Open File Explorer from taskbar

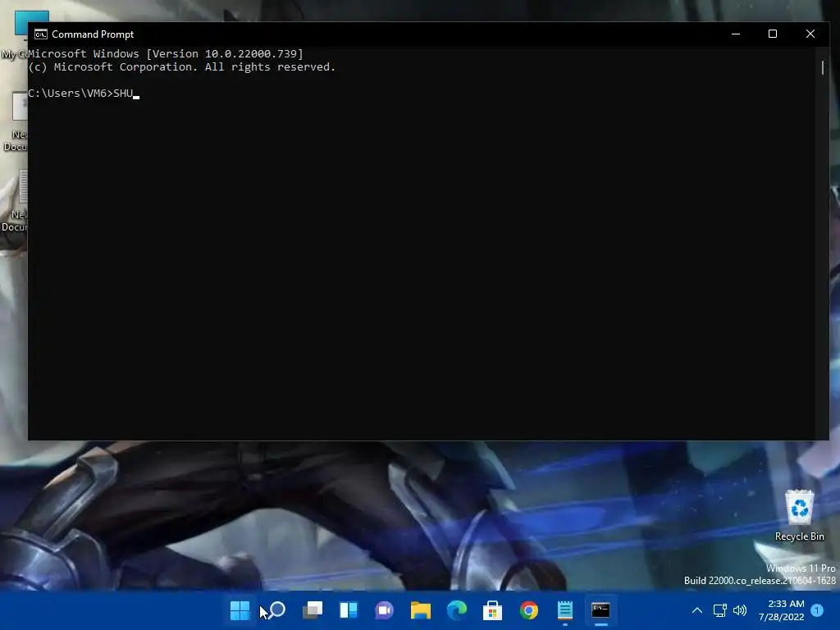point(421,610)
